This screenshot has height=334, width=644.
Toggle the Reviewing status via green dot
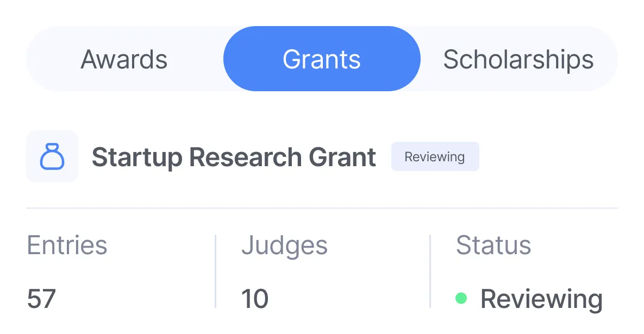pos(461,298)
